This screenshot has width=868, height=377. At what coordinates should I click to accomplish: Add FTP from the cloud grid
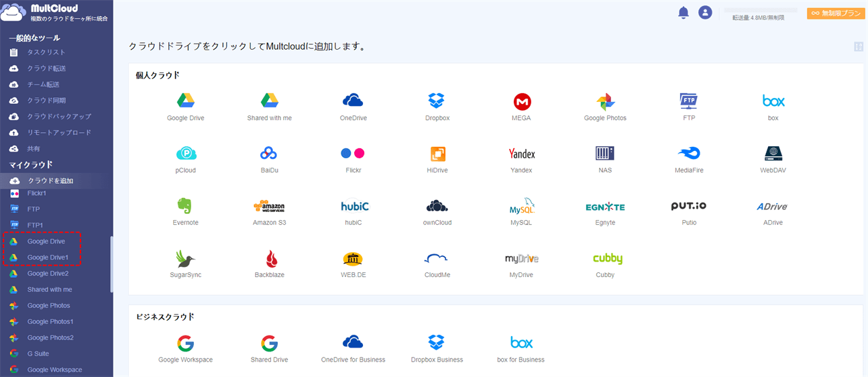[689, 107]
